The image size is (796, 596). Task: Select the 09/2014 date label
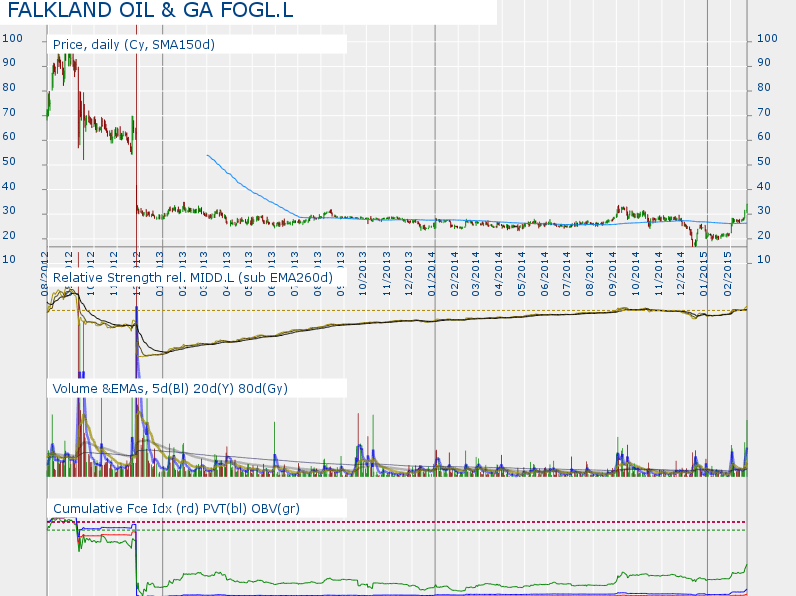(x=613, y=274)
